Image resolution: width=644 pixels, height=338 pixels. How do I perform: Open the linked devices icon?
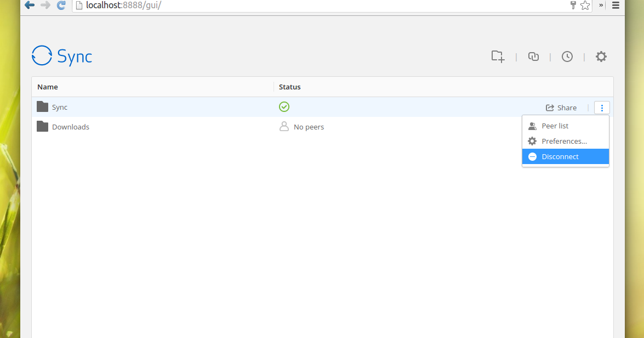(x=533, y=57)
